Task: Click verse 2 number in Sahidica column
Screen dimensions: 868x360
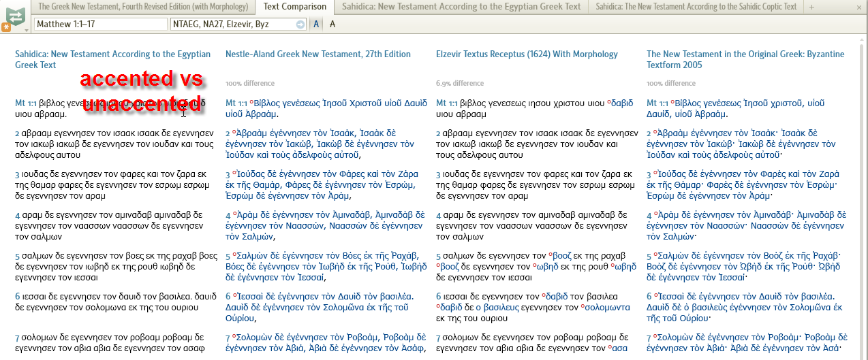Action: [x=18, y=133]
